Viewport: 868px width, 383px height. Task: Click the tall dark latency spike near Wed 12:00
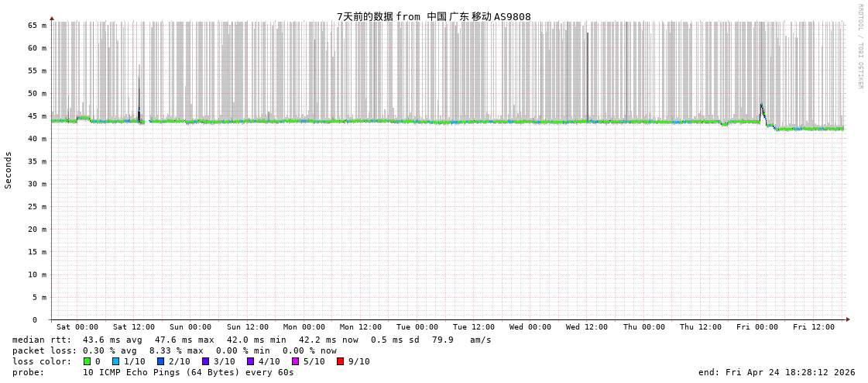coord(588,77)
